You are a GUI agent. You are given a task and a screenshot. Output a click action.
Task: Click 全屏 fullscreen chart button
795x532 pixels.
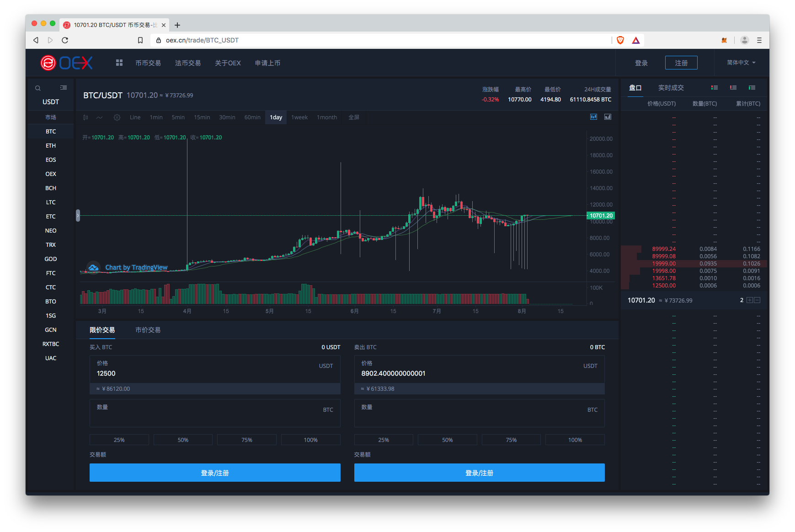[x=354, y=117]
